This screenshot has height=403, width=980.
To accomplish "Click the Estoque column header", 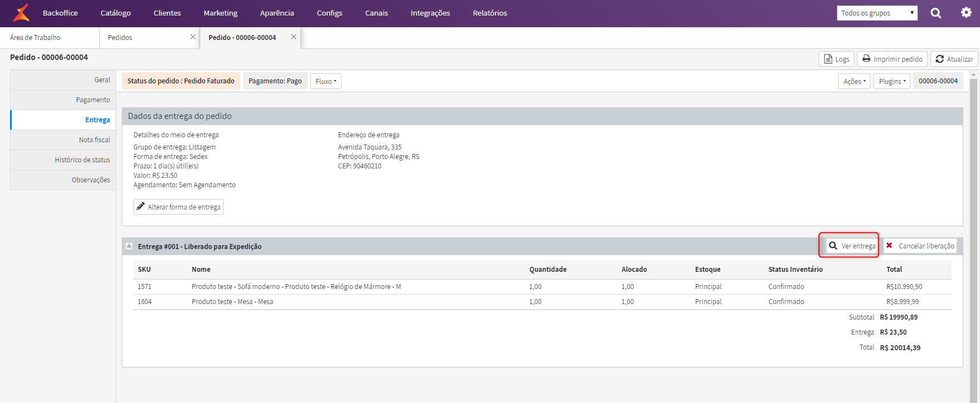I will point(707,270).
